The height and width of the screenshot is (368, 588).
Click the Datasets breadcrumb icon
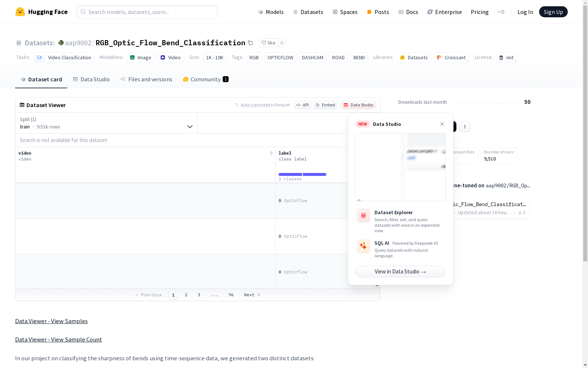[19, 43]
